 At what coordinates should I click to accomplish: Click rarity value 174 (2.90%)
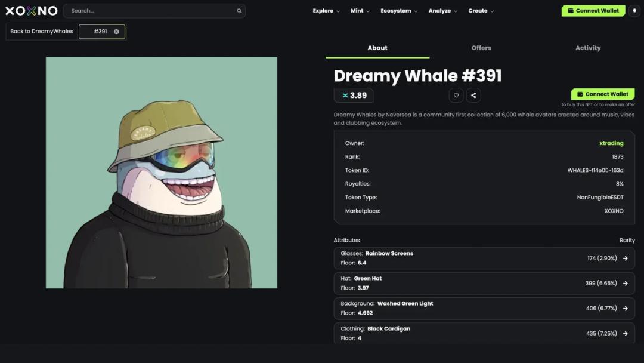click(x=602, y=258)
